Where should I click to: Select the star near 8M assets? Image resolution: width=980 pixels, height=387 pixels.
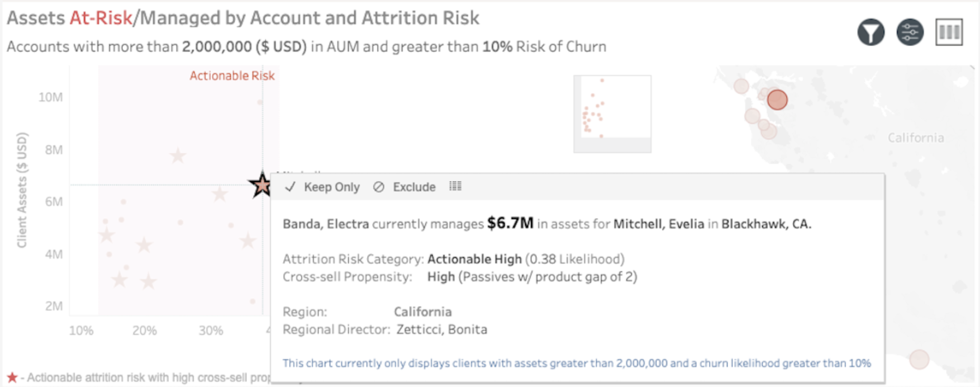[178, 155]
